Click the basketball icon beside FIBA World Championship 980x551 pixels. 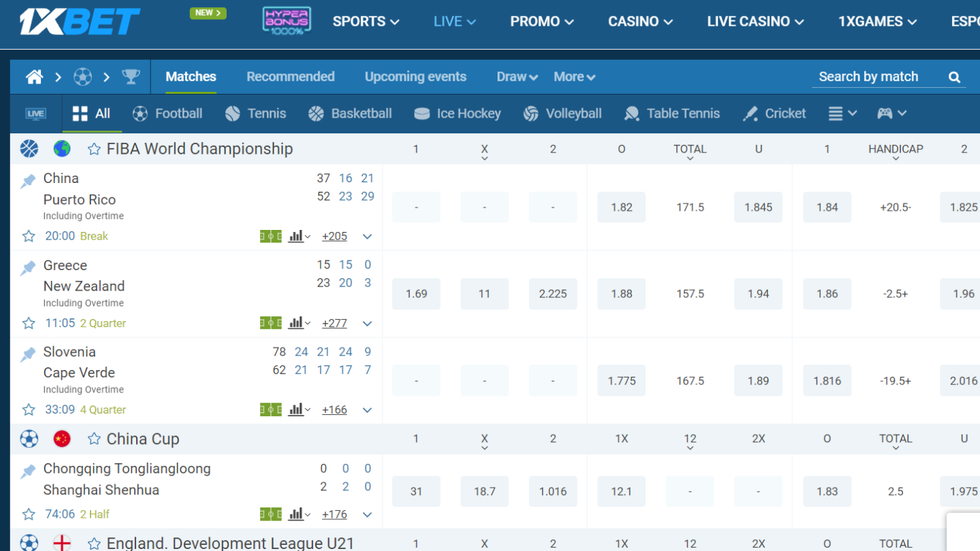pos(29,148)
